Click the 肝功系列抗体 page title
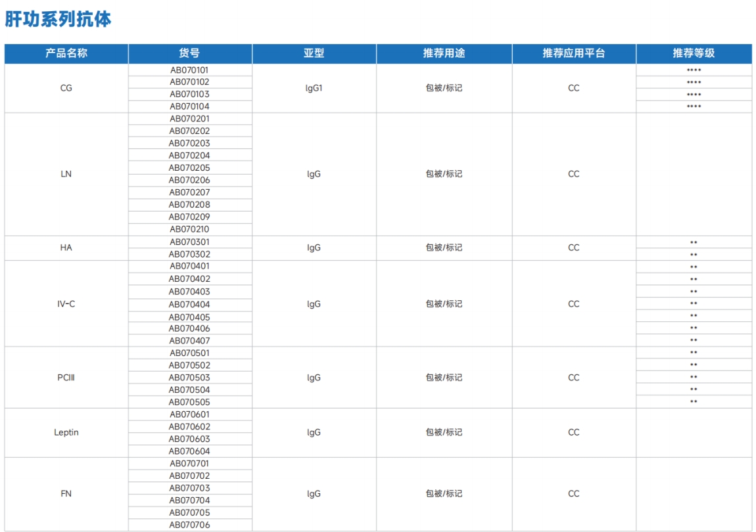Image resolution: width=756 pixels, height=532 pixels. [x=59, y=20]
